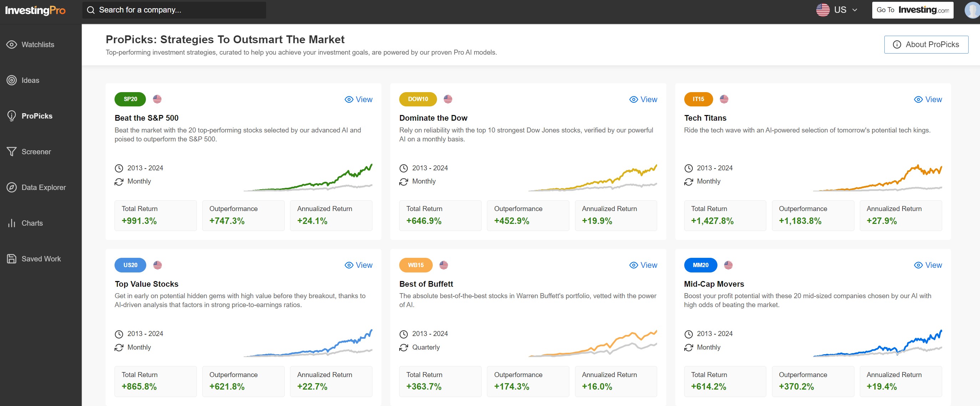This screenshot has height=406, width=980.
Task: Click the US20 blue badge
Action: (x=130, y=265)
